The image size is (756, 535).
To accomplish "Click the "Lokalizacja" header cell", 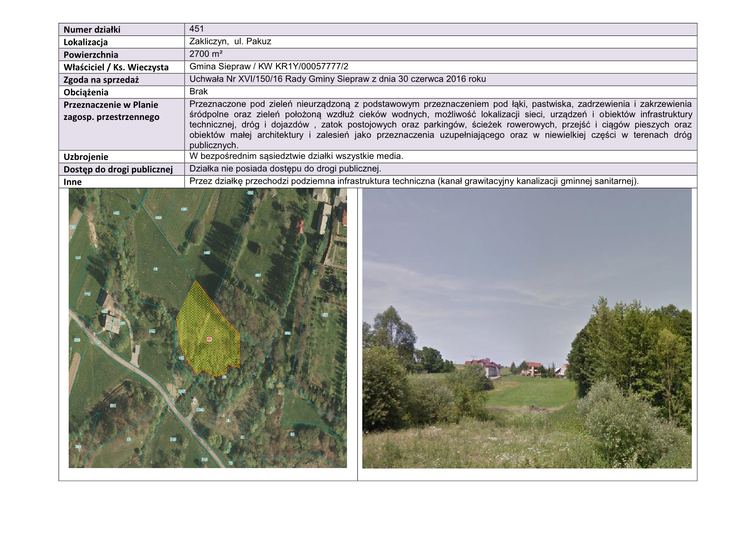I will click(86, 42).
